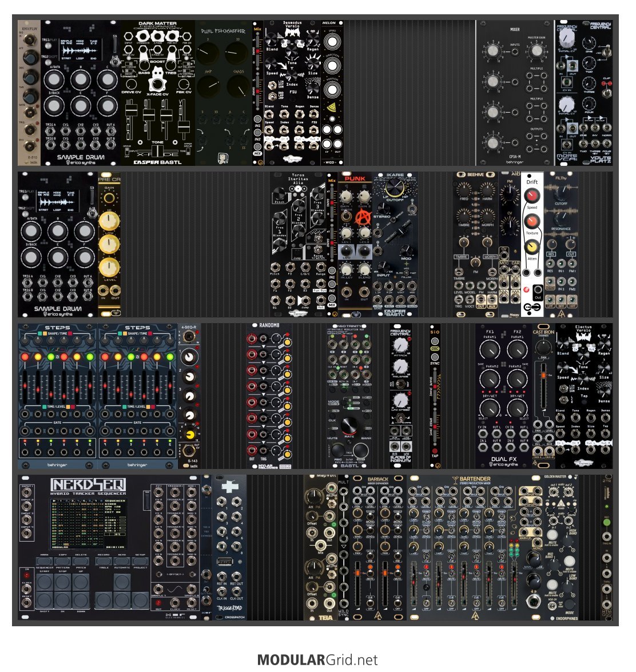This screenshot has width=636, height=672.
Task: Click the red Speed knob on Drift
Action: tap(532, 196)
